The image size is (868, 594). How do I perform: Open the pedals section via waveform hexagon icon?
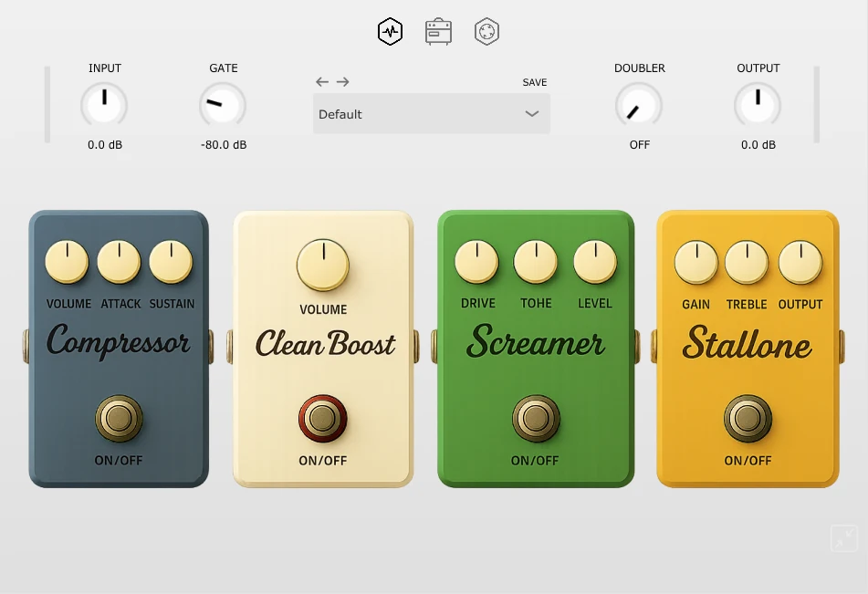click(390, 31)
